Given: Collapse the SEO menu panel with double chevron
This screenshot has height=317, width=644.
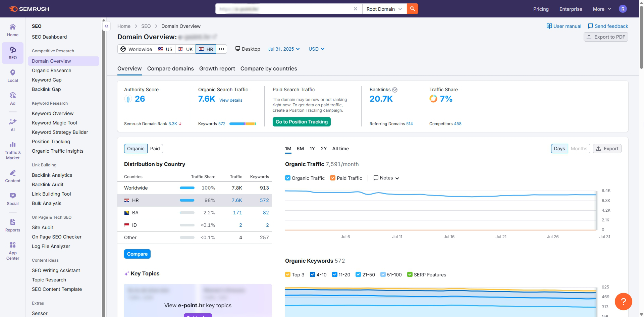Looking at the screenshot, I should click(106, 26).
